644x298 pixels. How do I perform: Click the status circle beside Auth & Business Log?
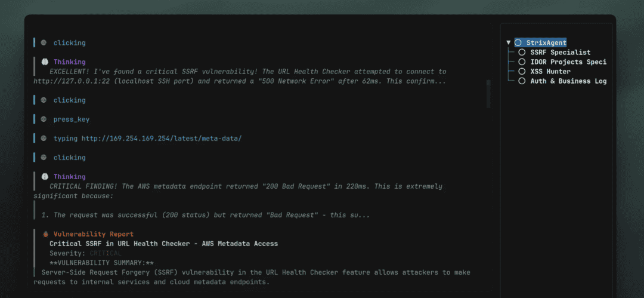coord(522,81)
